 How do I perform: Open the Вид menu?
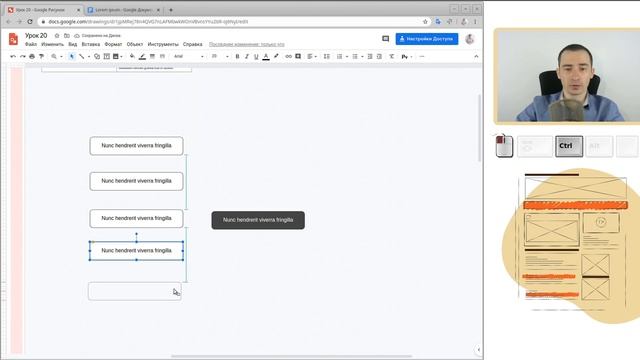point(73,44)
